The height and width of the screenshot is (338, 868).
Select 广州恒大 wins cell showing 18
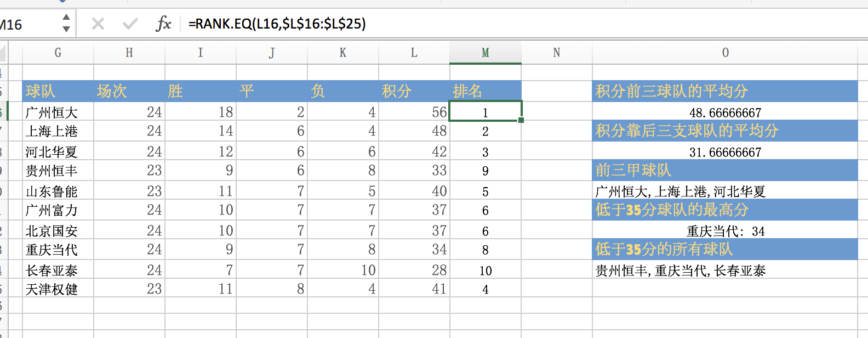tap(201, 112)
